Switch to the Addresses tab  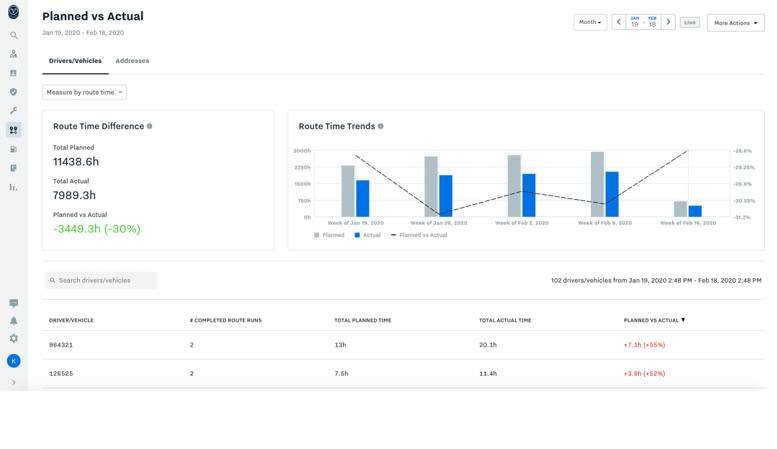(x=132, y=60)
